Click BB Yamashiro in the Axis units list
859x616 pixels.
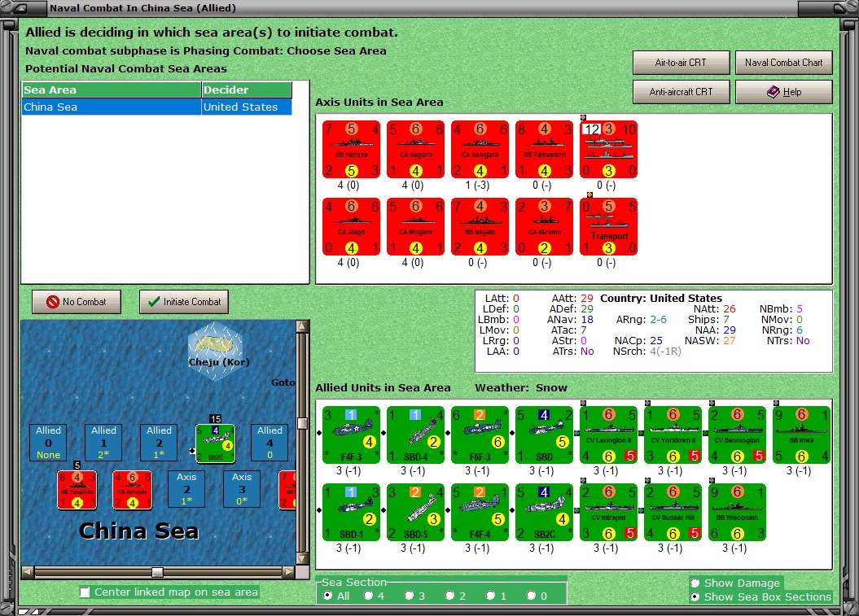pyautogui.click(x=544, y=150)
